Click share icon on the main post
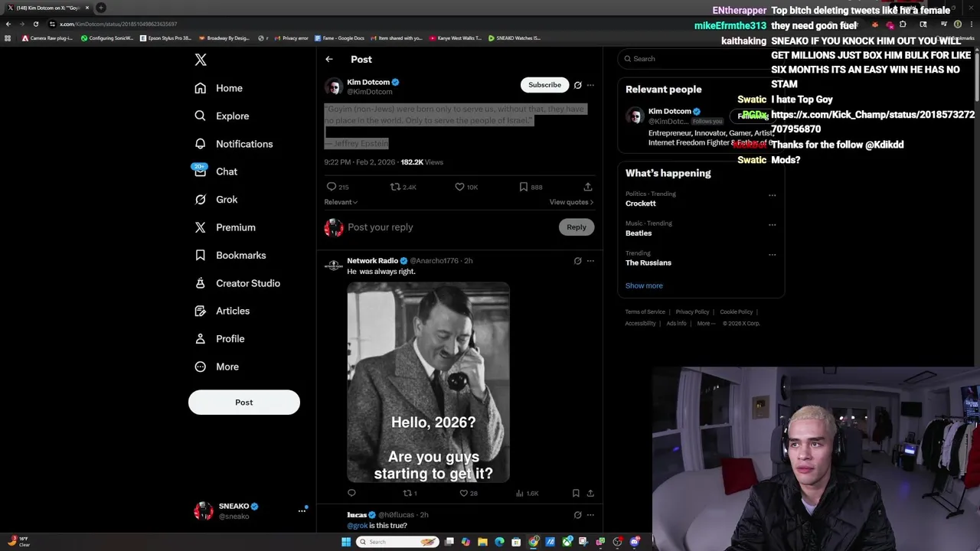Screen dimensions: 980x551 pos(588,187)
